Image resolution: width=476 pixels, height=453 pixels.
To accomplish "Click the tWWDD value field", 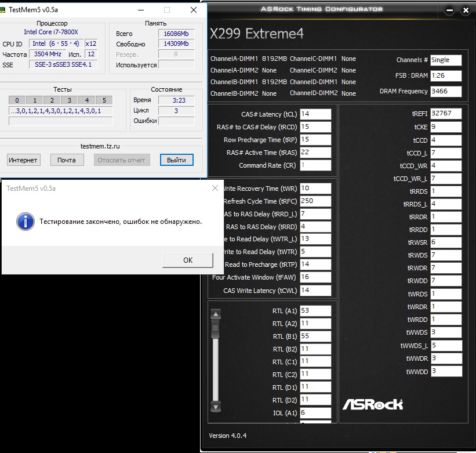I will pyautogui.click(x=446, y=371).
